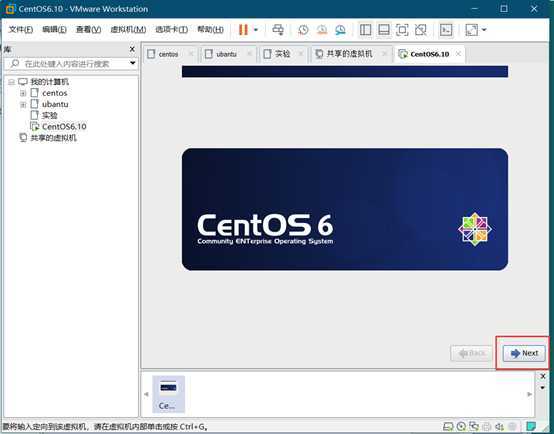This screenshot has width=554, height=434.
Task: Open the console view toolbar icon
Action: click(446, 30)
